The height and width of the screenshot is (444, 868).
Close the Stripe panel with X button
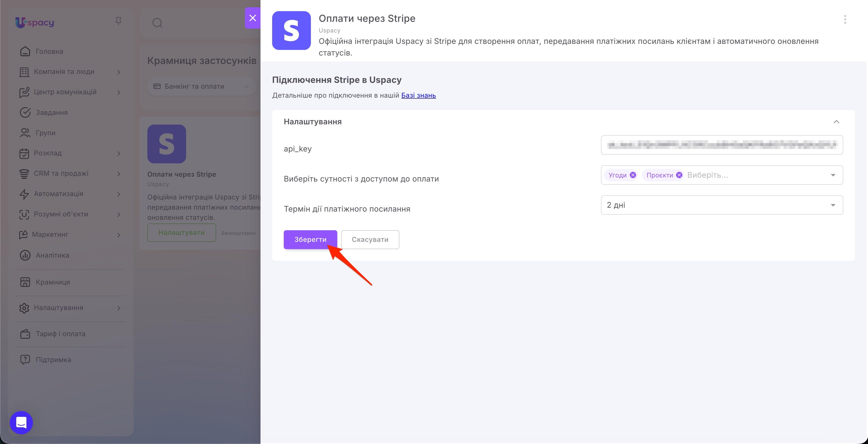click(x=253, y=18)
